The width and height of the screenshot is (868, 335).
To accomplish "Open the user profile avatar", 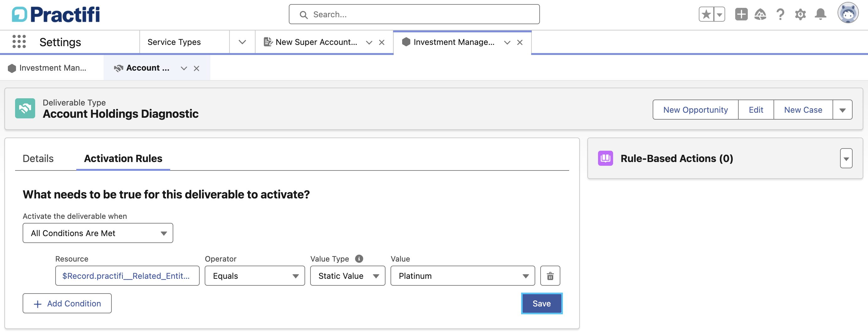I will tap(848, 14).
